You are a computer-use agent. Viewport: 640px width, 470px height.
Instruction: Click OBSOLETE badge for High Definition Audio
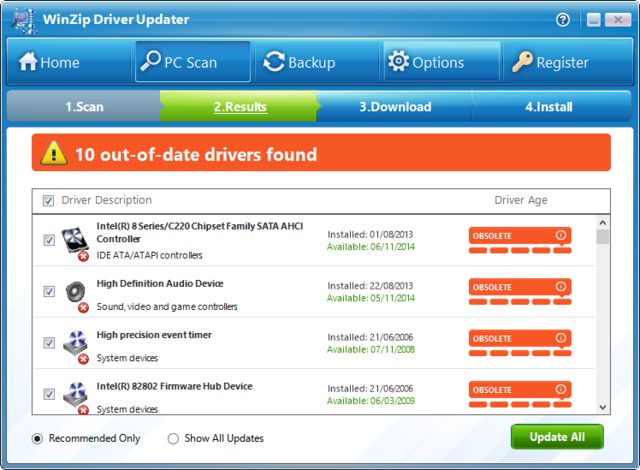(520, 287)
